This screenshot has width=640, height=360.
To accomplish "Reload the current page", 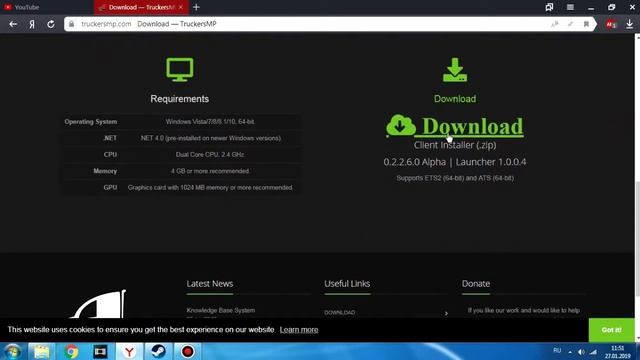I will pos(51,24).
